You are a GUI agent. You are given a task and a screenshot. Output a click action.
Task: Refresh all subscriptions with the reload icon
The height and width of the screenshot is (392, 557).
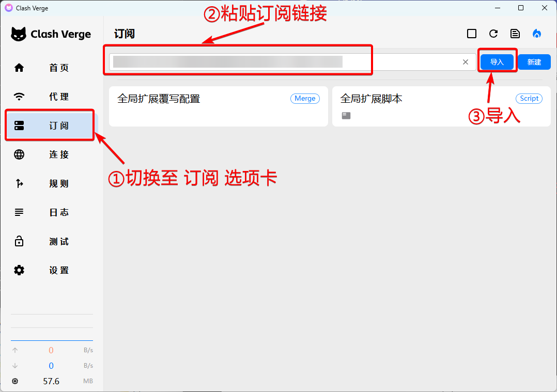493,34
